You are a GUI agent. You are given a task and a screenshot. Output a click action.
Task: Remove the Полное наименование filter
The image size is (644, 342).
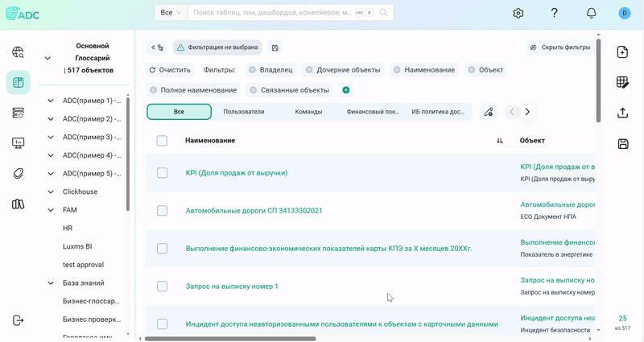click(x=153, y=90)
